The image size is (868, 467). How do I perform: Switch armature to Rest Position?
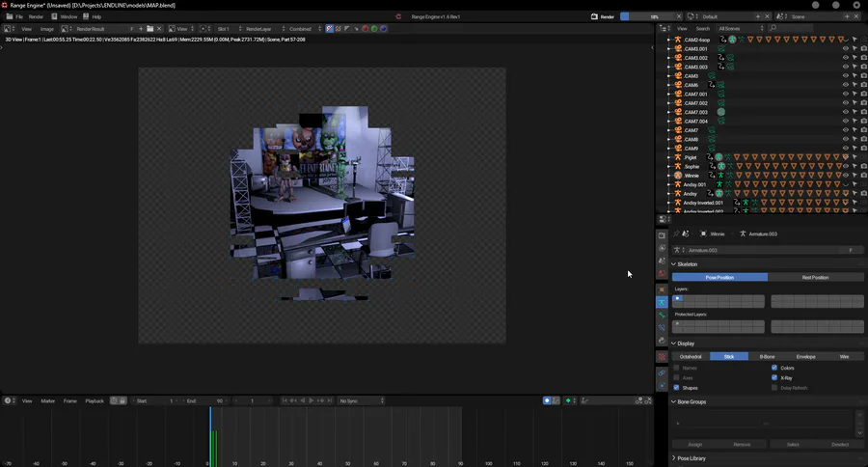(815, 277)
